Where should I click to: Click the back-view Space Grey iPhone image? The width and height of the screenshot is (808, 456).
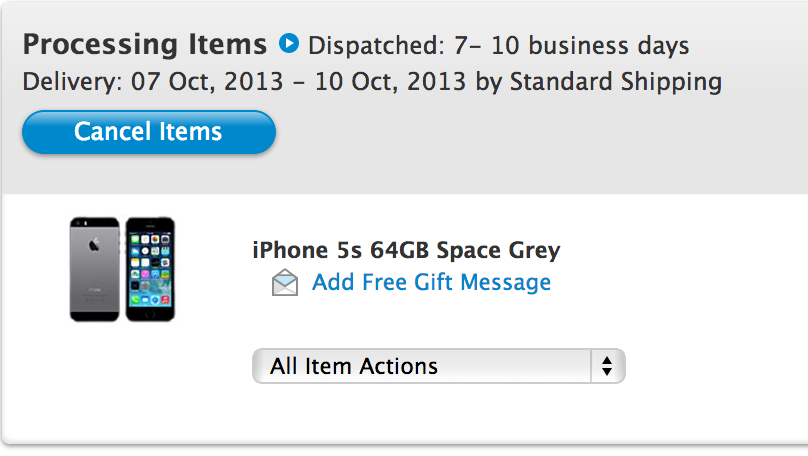click(x=94, y=269)
